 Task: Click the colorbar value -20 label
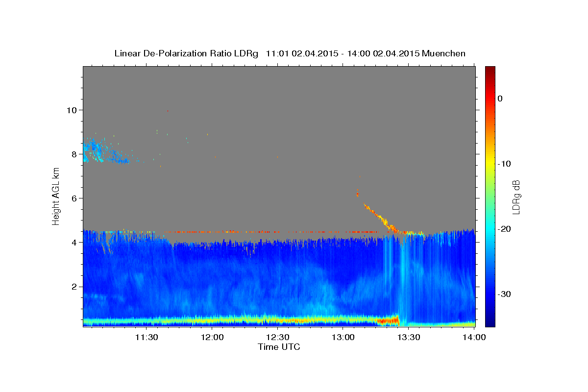pos(505,229)
